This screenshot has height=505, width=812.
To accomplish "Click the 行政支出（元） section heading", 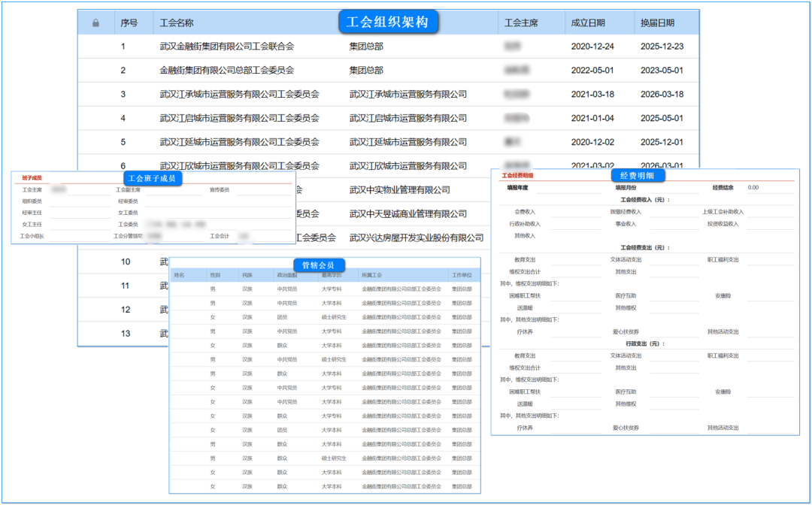I will pyautogui.click(x=645, y=344).
